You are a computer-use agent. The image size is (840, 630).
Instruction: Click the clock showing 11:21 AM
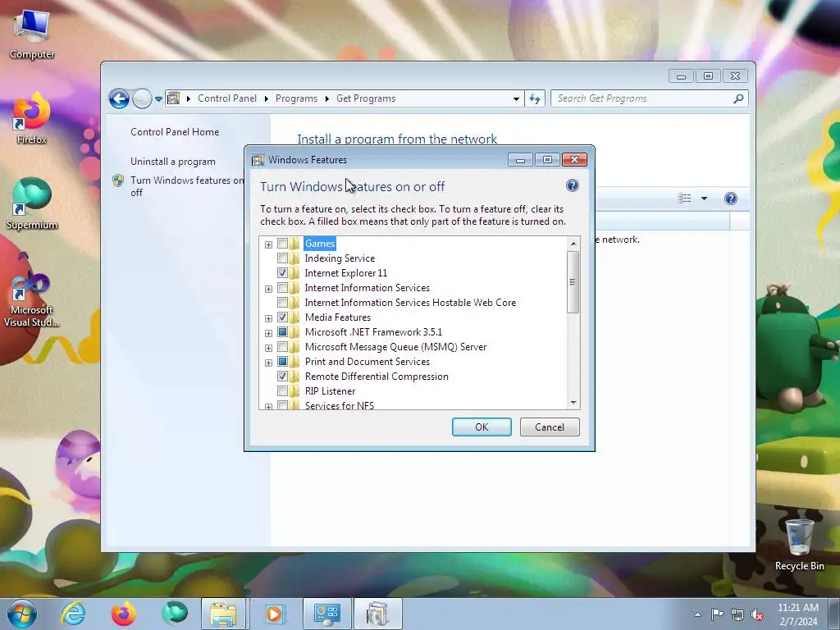click(797, 614)
